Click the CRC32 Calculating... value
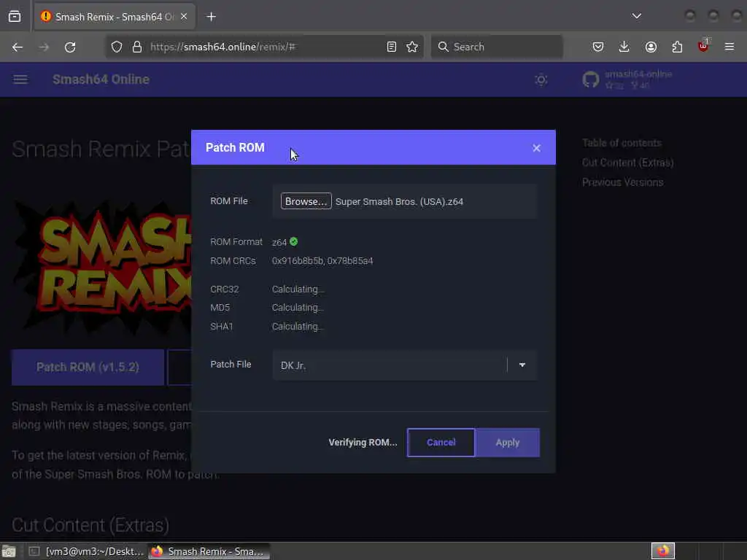 298,289
